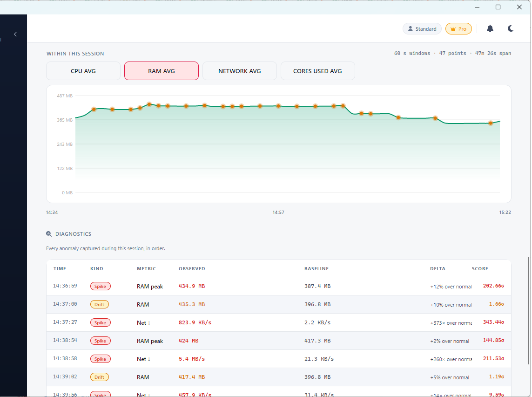This screenshot has height=397, width=532.
Task: Click the OBSERVED column header
Action: [x=192, y=269]
